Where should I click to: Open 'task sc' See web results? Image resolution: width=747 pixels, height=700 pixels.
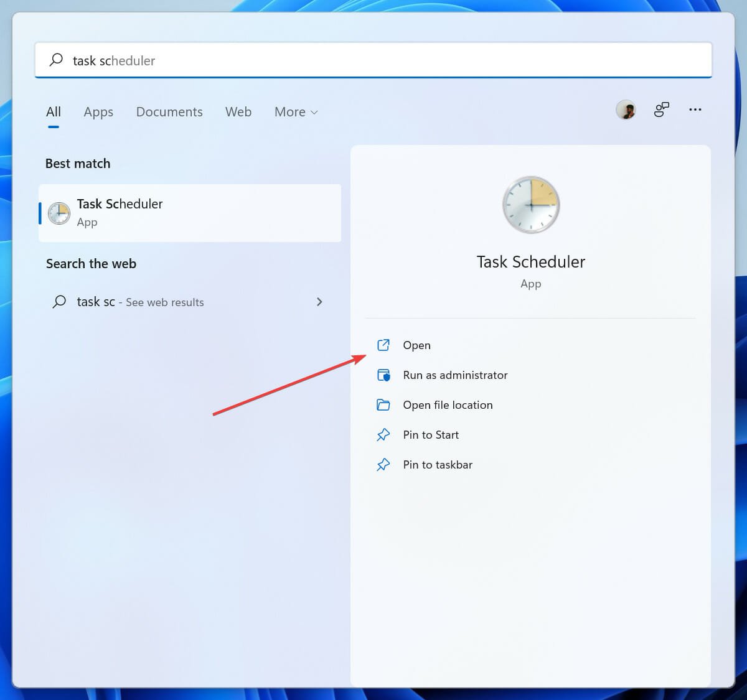[x=190, y=302]
